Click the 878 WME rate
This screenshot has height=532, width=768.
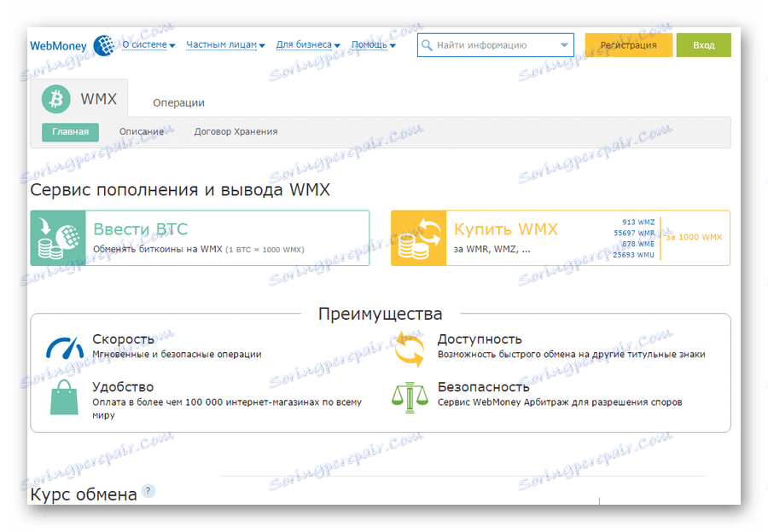[638, 244]
